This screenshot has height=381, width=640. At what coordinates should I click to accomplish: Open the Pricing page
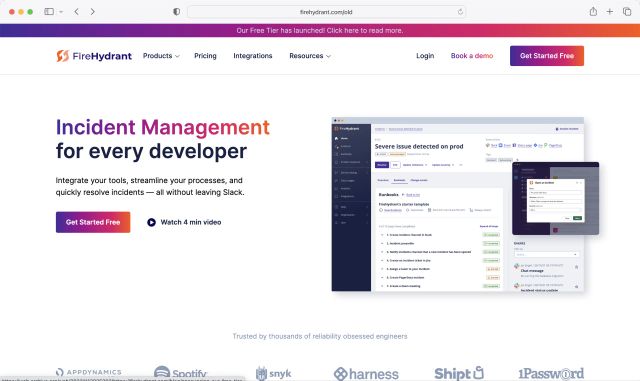[205, 56]
